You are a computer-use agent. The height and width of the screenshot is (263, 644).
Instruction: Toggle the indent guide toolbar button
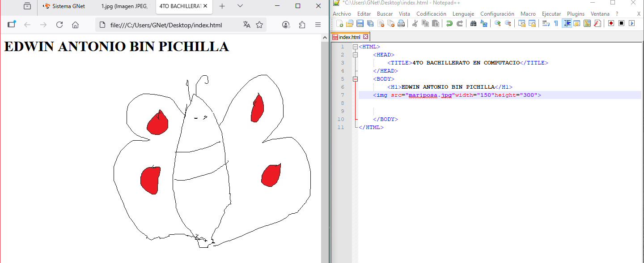tap(566, 23)
